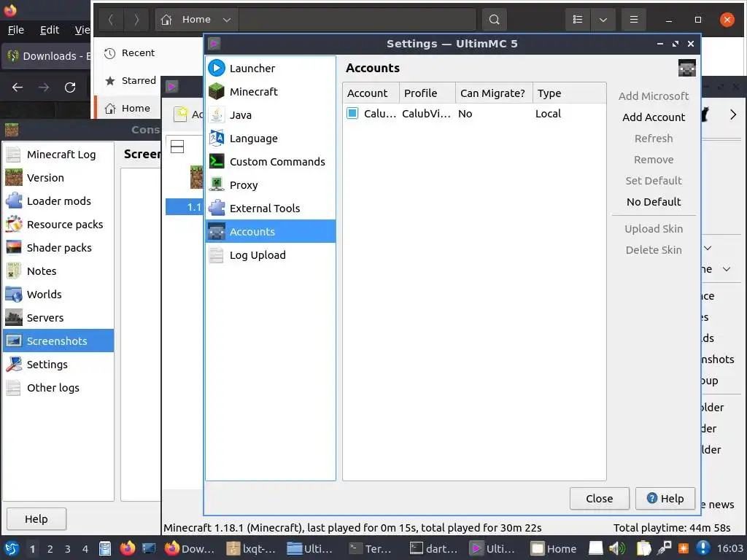
Task: Click the 16:03 clock in taskbar
Action: point(729,548)
